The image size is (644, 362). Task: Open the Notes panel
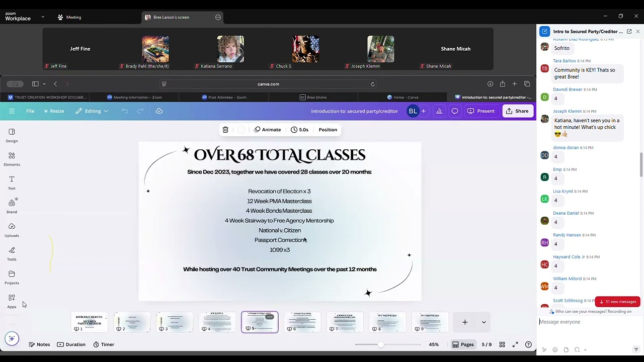point(39,344)
